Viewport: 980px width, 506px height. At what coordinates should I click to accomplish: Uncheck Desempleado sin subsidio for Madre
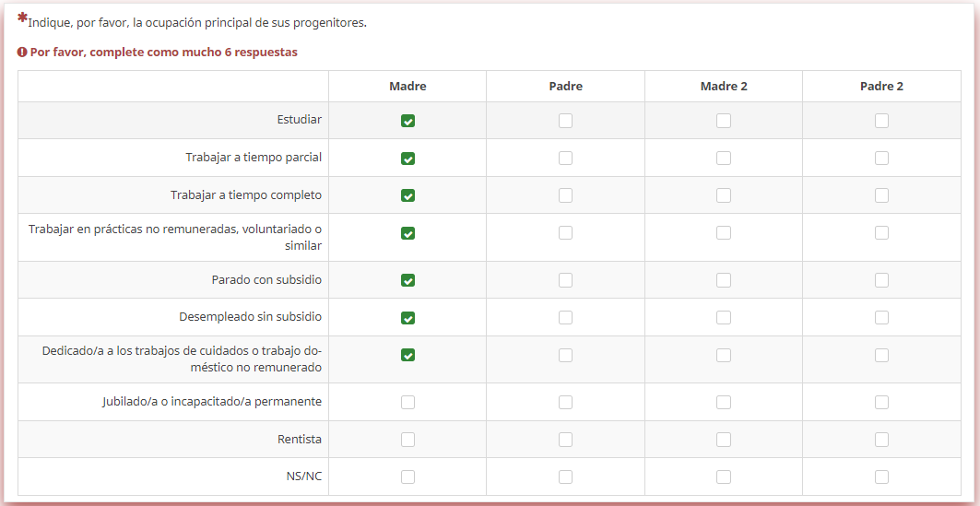tap(407, 317)
